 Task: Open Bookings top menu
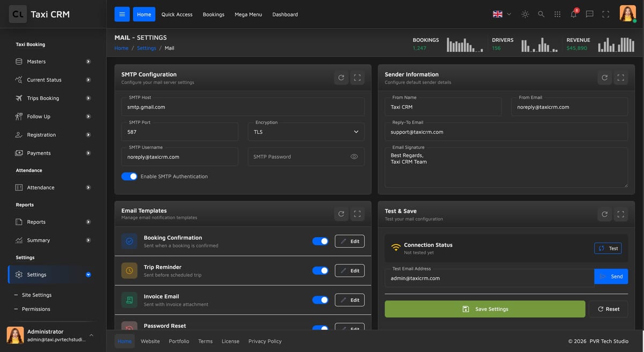click(214, 14)
